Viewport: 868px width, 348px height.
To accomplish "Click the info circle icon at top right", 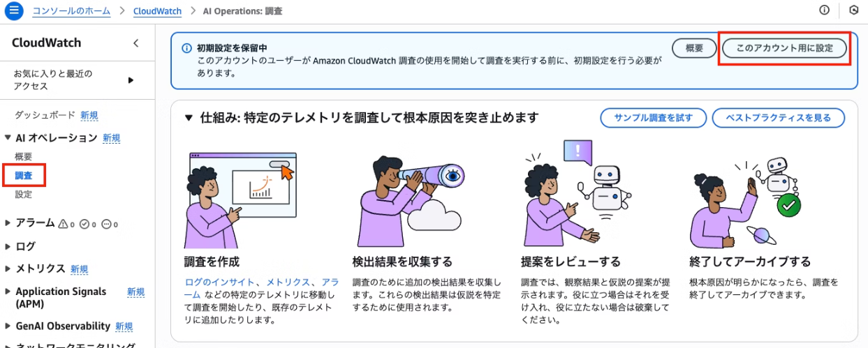I will pos(824,10).
